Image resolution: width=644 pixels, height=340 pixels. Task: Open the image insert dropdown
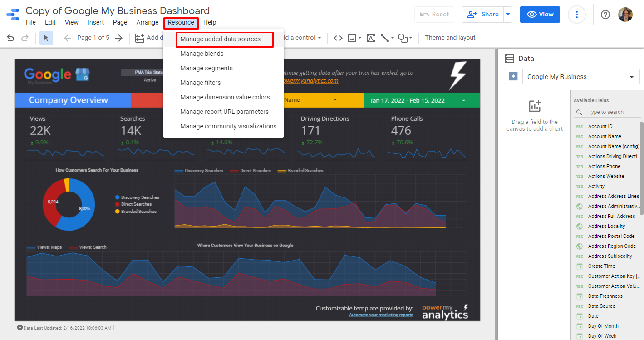click(354, 38)
